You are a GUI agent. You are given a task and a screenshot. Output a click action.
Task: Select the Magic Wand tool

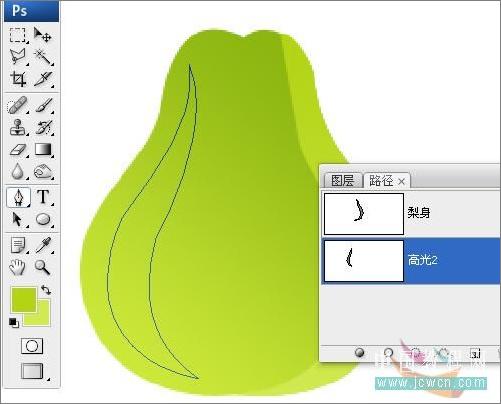(x=43, y=57)
